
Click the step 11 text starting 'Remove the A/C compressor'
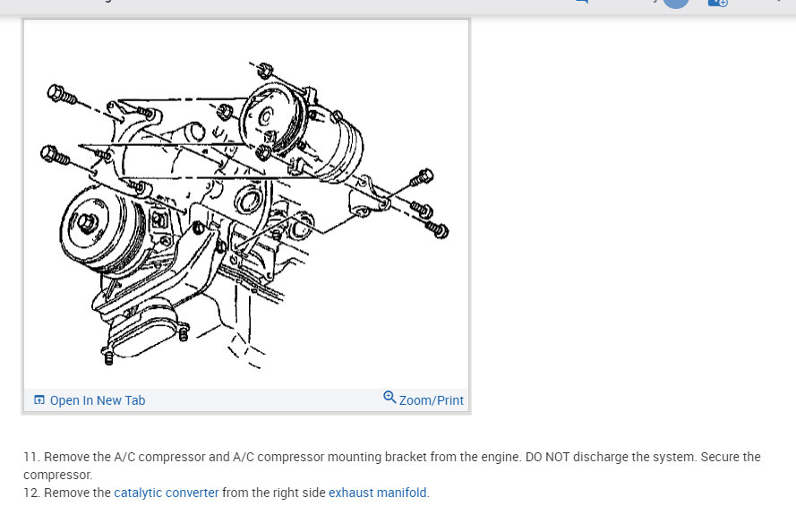392,466
